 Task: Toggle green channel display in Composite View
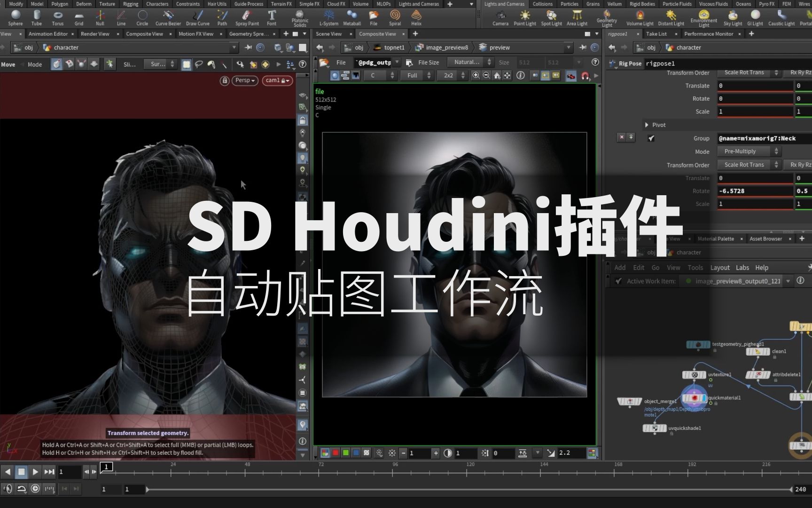(346, 453)
